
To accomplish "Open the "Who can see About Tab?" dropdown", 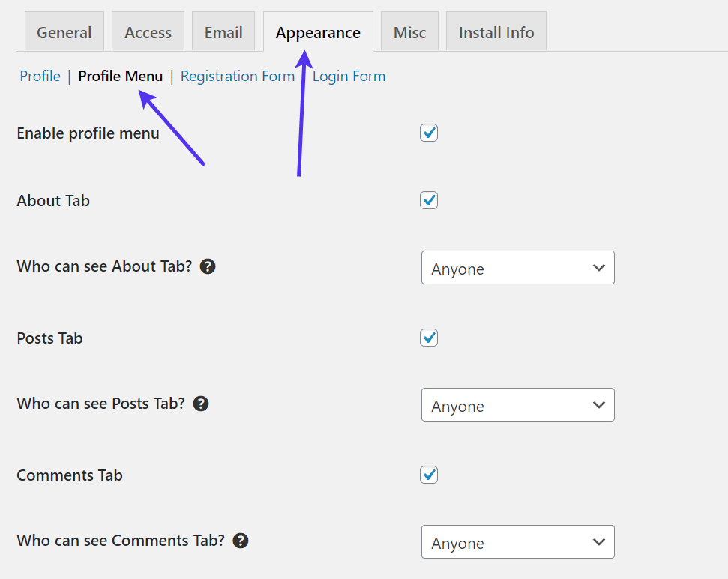I will click(517, 268).
